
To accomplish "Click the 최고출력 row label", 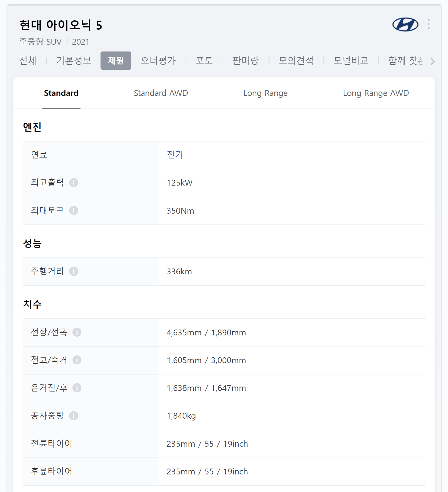I will [47, 182].
